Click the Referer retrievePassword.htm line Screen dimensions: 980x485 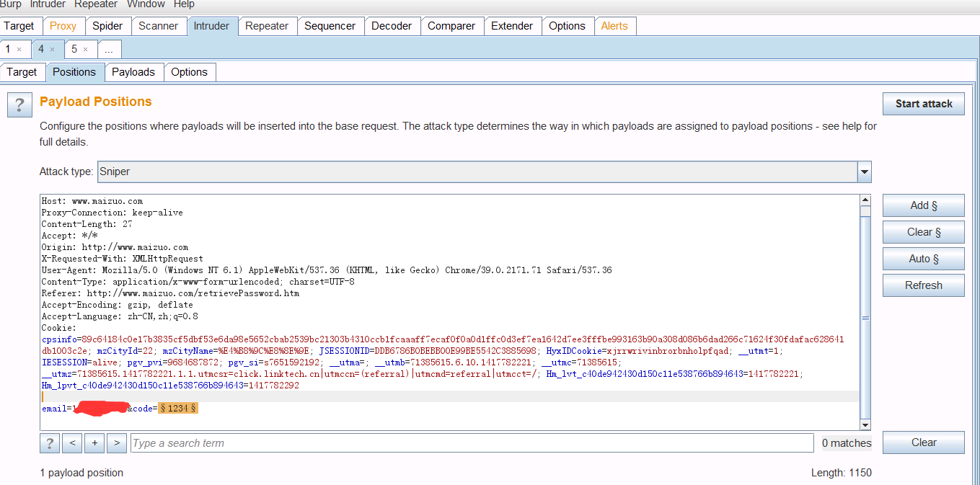coord(170,293)
